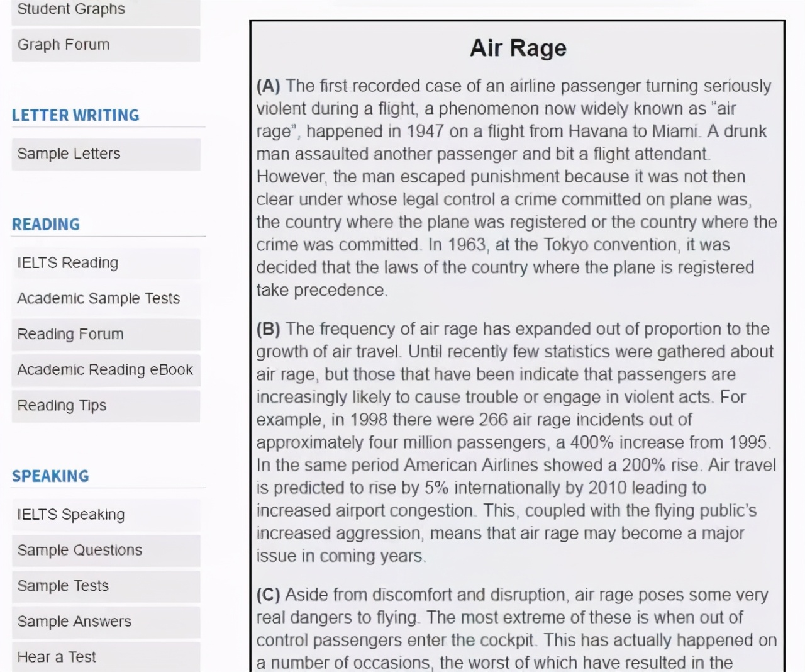
Task: Click the paragraph (C) label
Action: (x=269, y=595)
